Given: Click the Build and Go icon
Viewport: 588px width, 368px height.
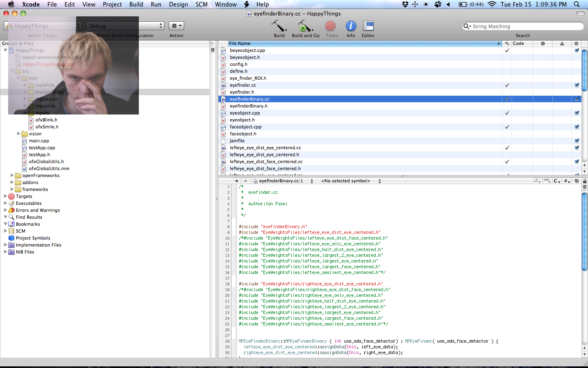Looking at the screenshot, I should click(305, 27).
